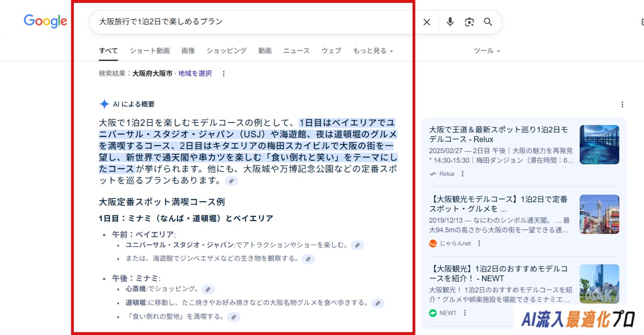Open Google Lens image search icon
The image size is (644, 335).
469,22
